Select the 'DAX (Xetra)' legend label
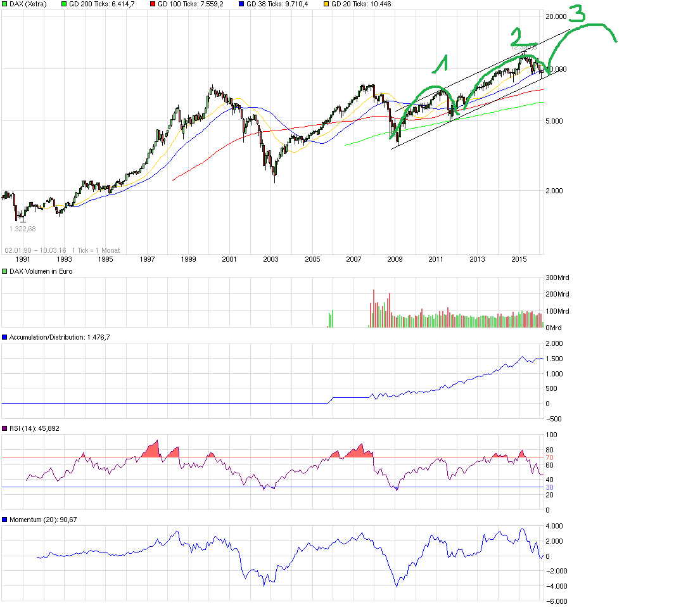700x607 pixels. click(x=28, y=4)
